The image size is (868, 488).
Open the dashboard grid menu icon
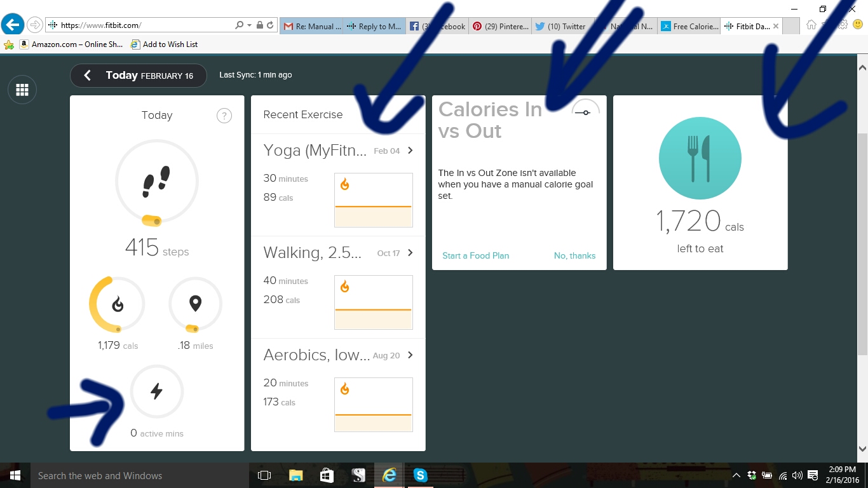(x=22, y=90)
